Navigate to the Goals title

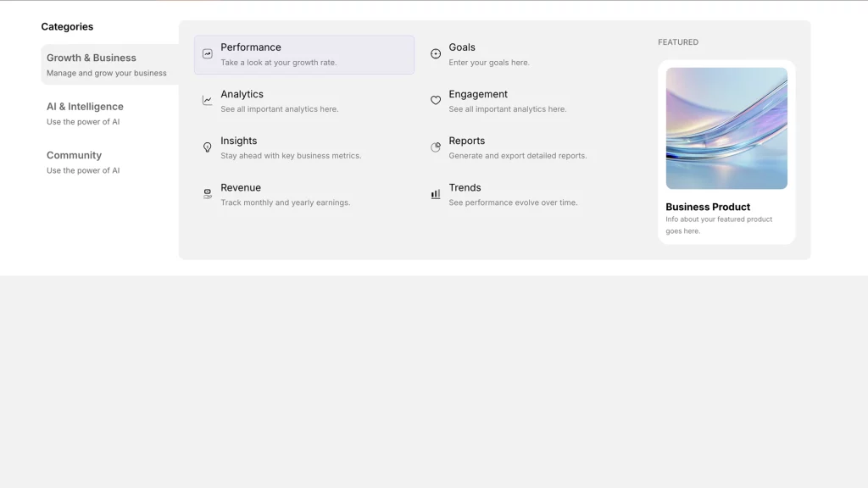[x=462, y=47]
